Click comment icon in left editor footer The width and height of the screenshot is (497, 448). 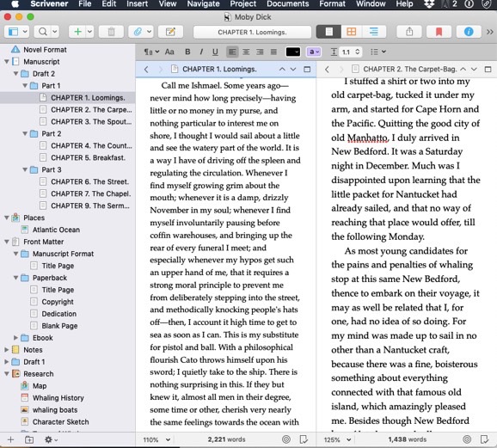pyautogui.click(x=304, y=439)
